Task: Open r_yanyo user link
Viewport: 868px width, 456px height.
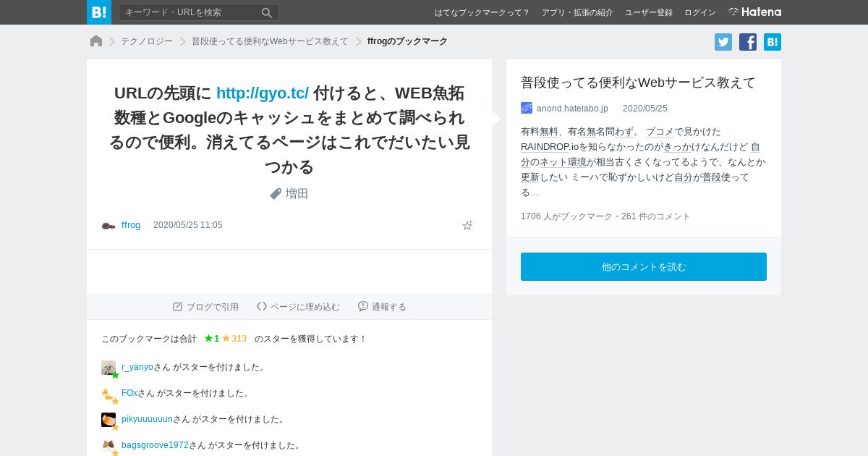Action: 137,367
